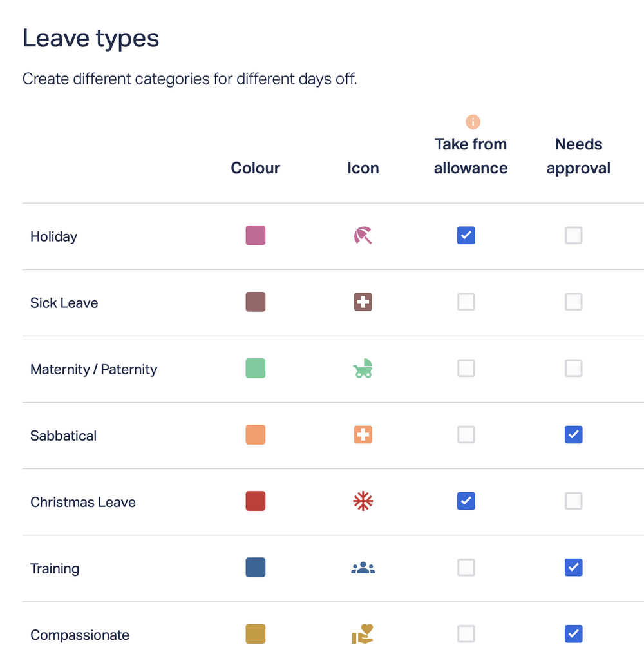The image size is (644, 663).
Task: Click the Holiday beach umbrella icon
Action: coord(363,236)
